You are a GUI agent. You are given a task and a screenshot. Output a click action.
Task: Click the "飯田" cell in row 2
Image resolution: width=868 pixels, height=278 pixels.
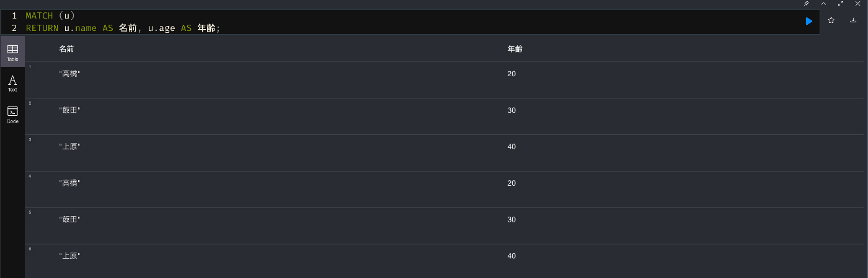pyautogui.click(x=70, y=110)
